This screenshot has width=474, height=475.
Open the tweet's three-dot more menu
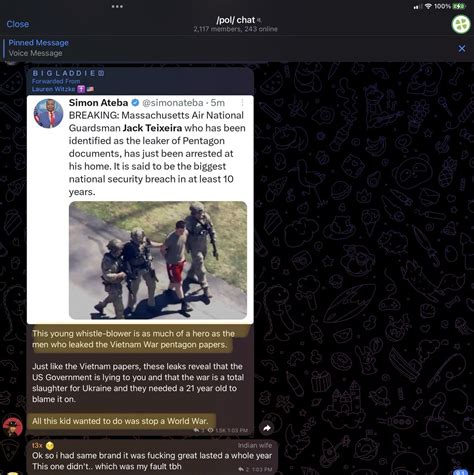243,103
